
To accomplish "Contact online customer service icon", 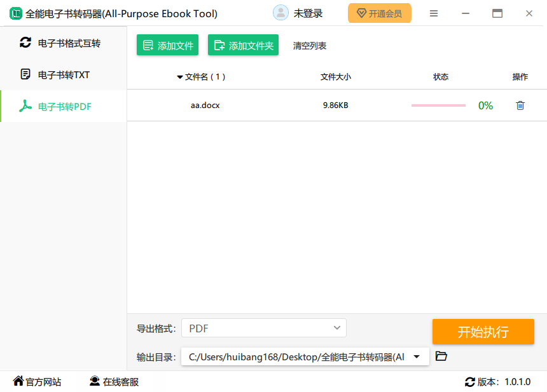I will coord(95,381).
